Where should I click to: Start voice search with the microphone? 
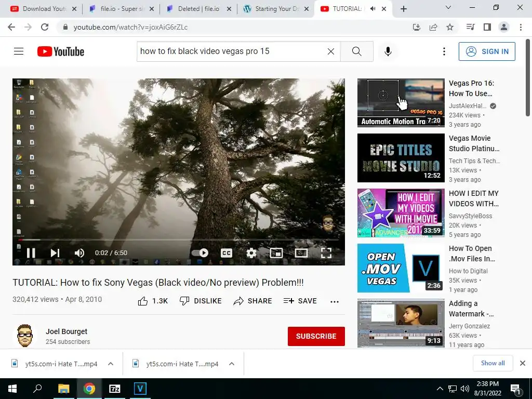click(388, 51)
